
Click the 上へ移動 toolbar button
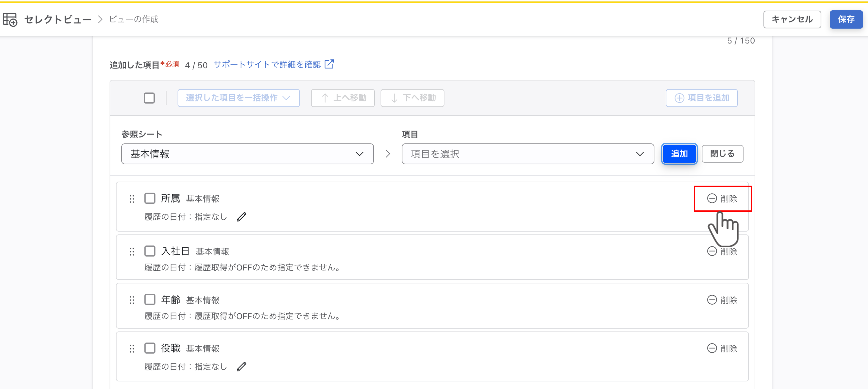click(343, 98)
